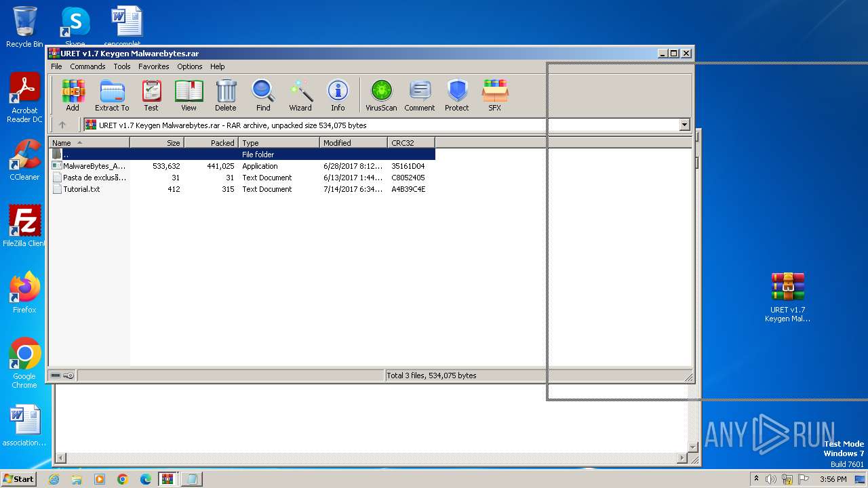Show hidden tray icons arrow
The image size is (868, 488).
tap(757, 479)
